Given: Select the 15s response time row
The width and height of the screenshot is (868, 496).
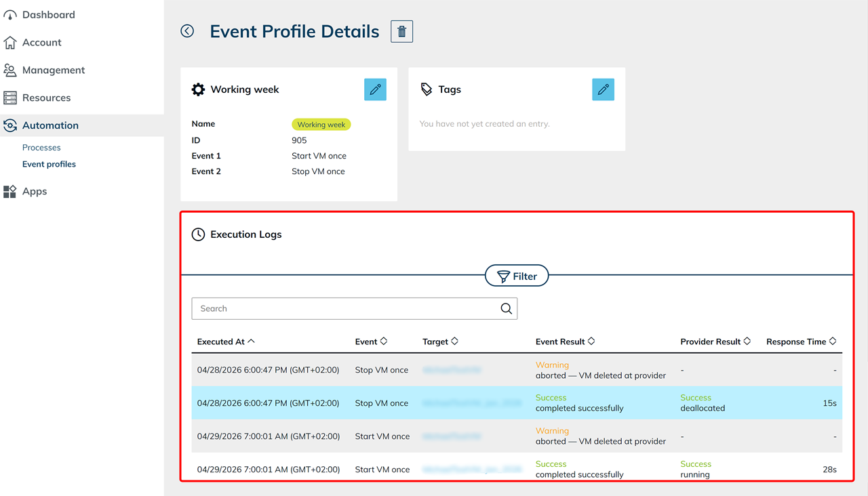Looking at the screenshot, I should [517, 403].
